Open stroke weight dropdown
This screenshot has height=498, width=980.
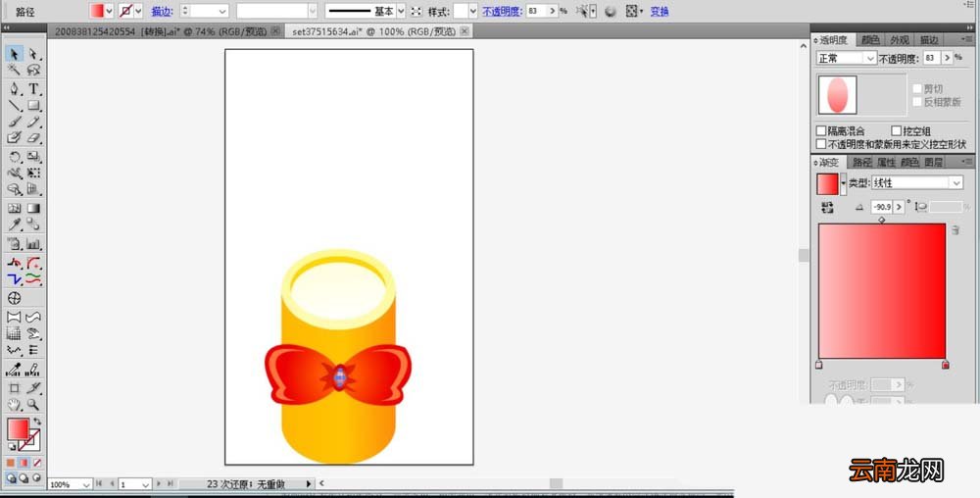222,11
